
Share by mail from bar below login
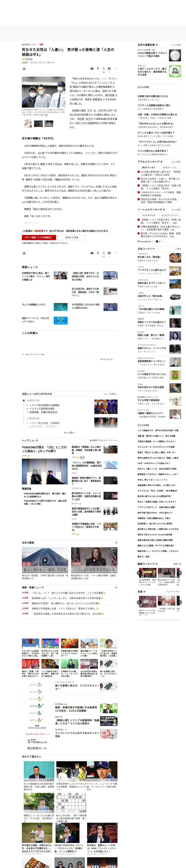point(92,253)
